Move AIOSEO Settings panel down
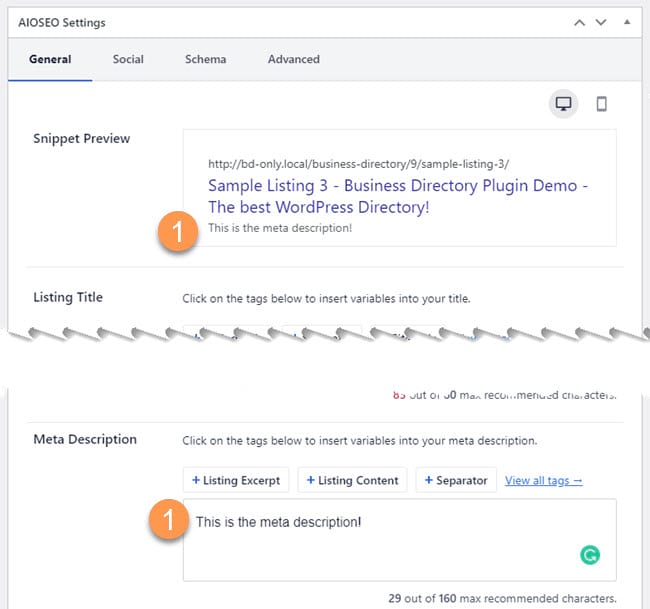This screenshot has width=650, height=609. 601,22
